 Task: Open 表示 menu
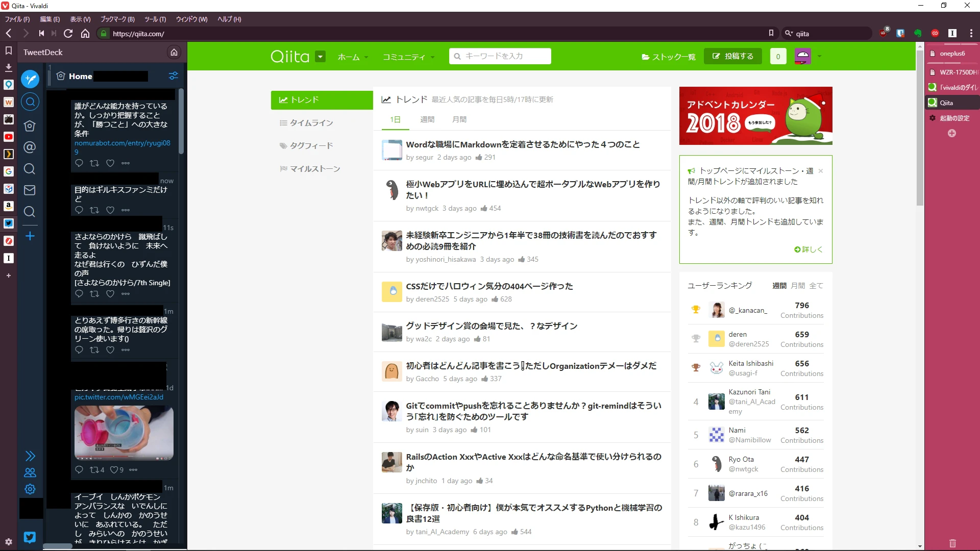coord(80,19)
